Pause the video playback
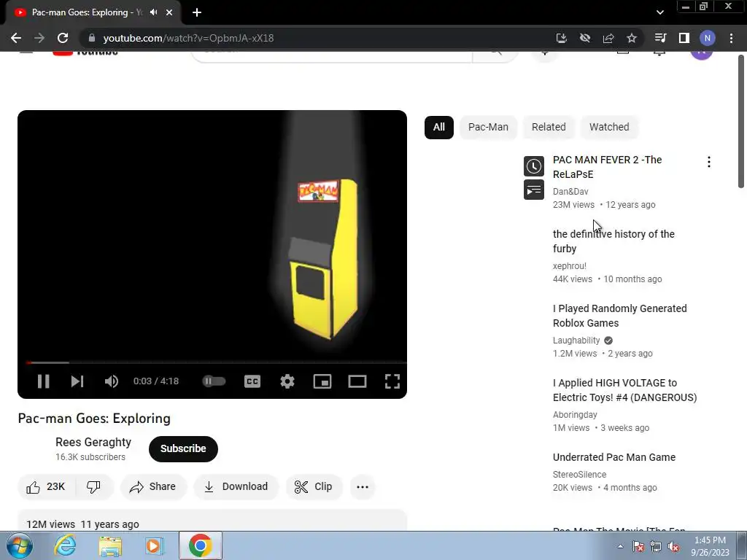The image size is (747, 560). coord(43,381)
